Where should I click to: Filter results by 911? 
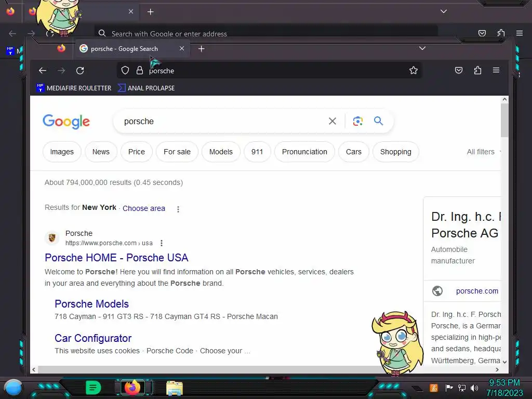point(257,152)
